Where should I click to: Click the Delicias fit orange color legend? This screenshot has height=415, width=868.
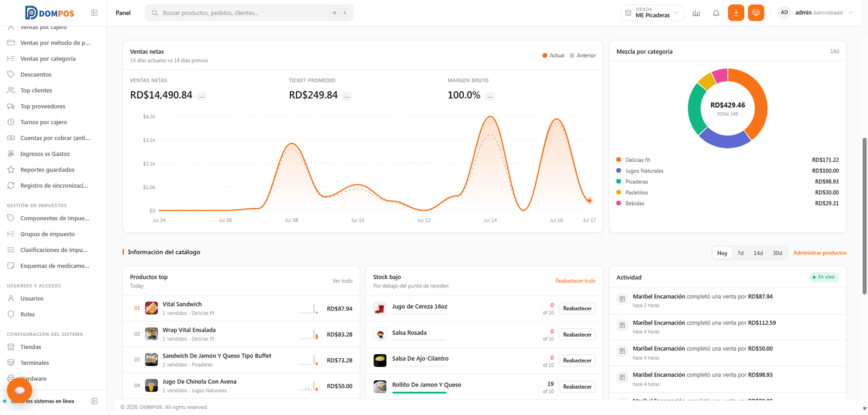click(x=618, y=160)
